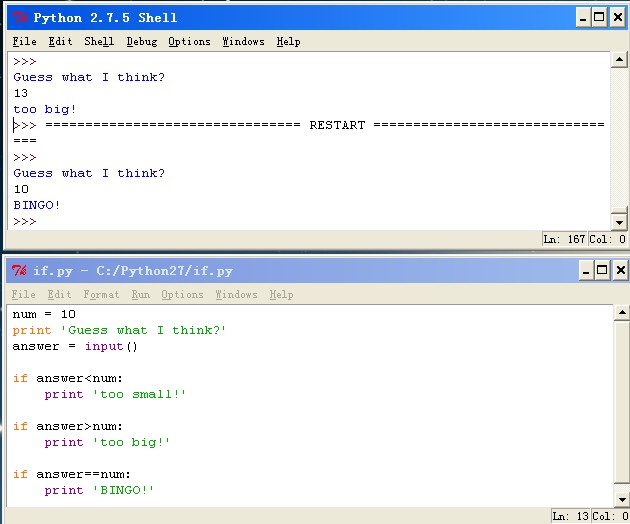Open Help menu in Python Shell window

pos(288,41)
